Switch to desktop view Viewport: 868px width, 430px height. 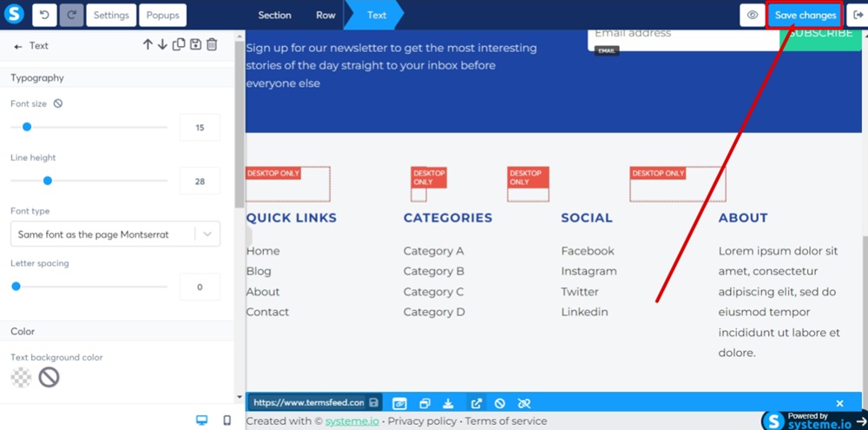(202, 420)
